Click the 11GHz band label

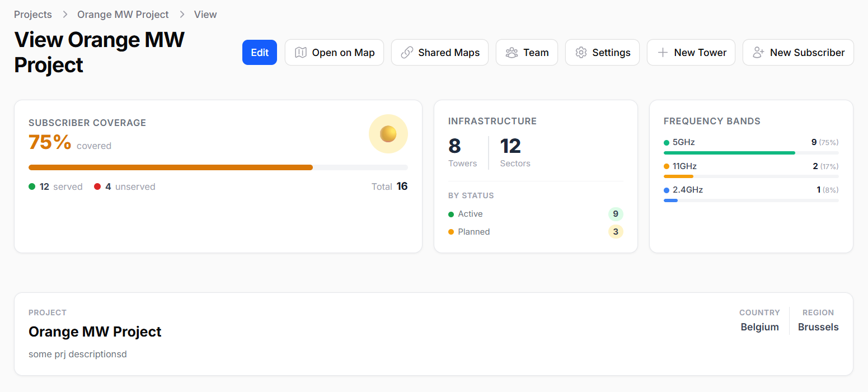[x=684, y=166]
